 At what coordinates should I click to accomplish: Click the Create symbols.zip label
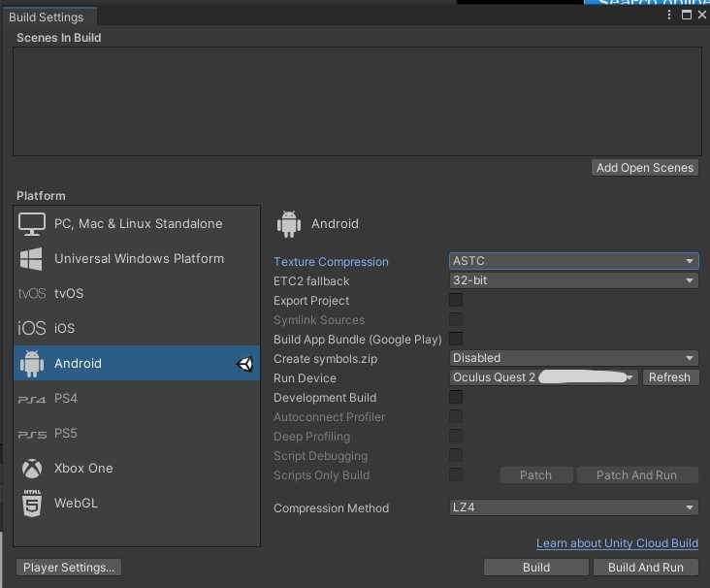(x=325, y=359)
